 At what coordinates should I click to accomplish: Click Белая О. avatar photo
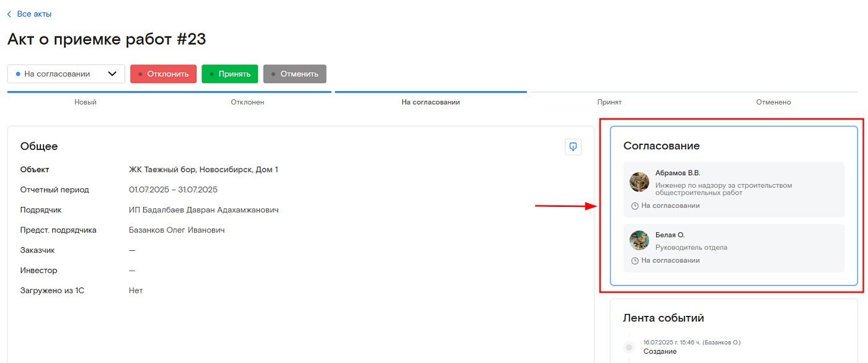[x=639, y=240]
